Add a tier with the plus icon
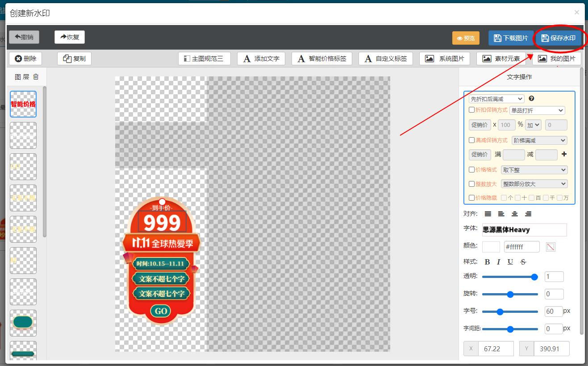This screenshot has height=366, width=588. coord(564,154)
